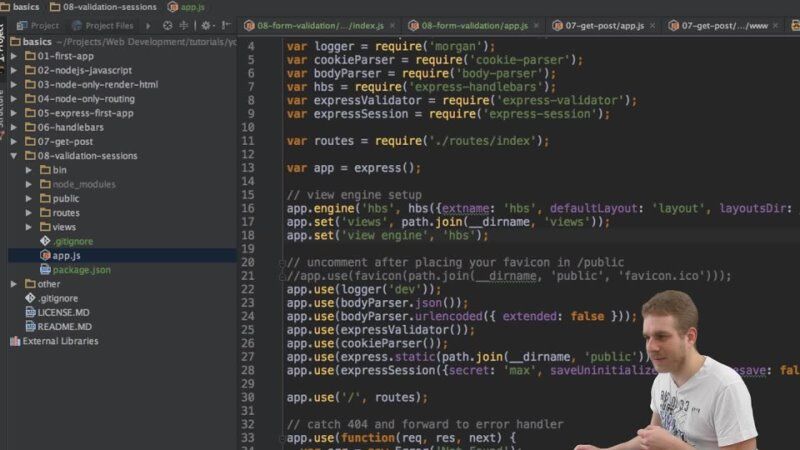This screenshot has width=800, height=450.
Task: Select the 06-handlebars folder row
Action: coord(122,128)
